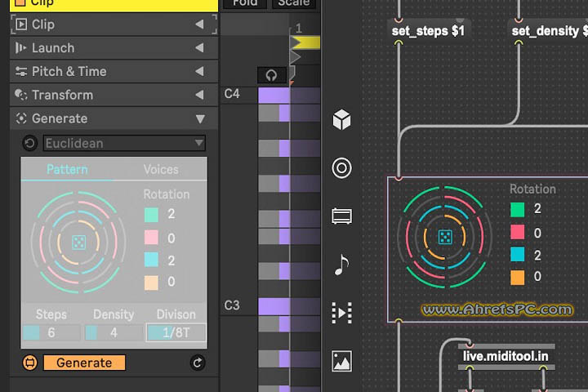The width and height of the screenshot is (588, 392).
Task: Click the circular redo arrow beside Generate
Action: [198, 363]
